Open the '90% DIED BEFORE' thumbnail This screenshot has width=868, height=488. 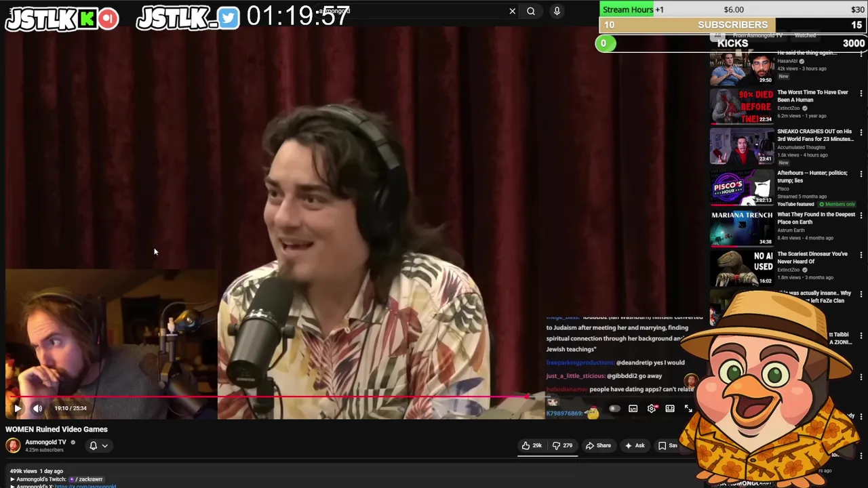tap(742, 106)
